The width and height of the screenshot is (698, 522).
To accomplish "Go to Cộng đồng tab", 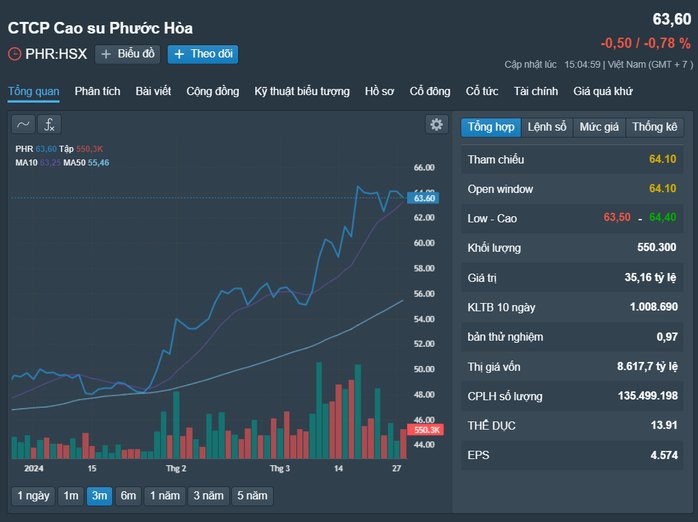I will (213, 91).
